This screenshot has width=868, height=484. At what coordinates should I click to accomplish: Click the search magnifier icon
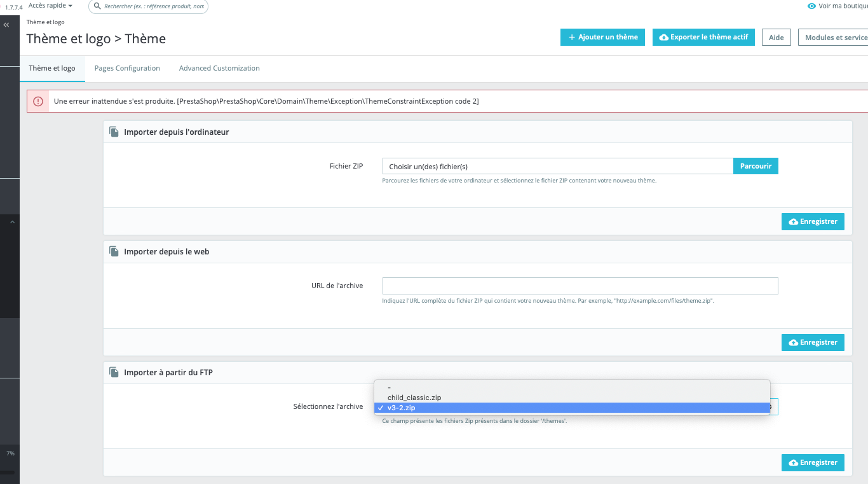[97, 6]
